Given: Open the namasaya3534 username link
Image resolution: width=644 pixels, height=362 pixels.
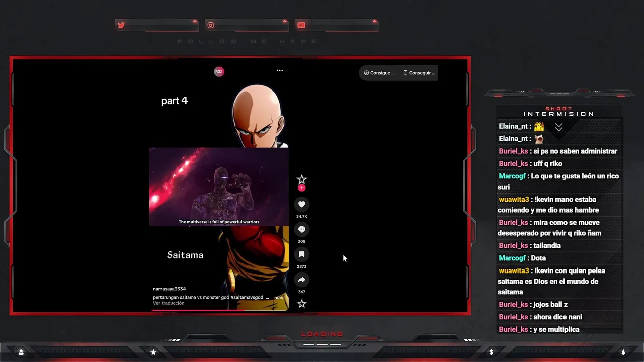Looking at the screenshot, I should (x=170, y=289).
